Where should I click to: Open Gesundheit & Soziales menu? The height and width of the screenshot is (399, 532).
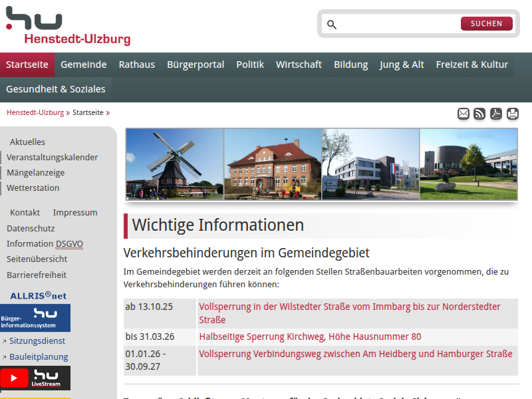56,89
